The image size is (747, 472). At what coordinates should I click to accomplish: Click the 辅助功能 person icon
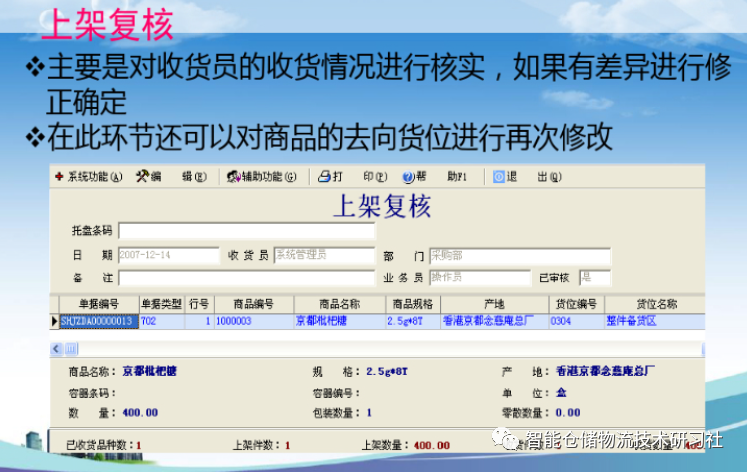[x=233, y=177]
